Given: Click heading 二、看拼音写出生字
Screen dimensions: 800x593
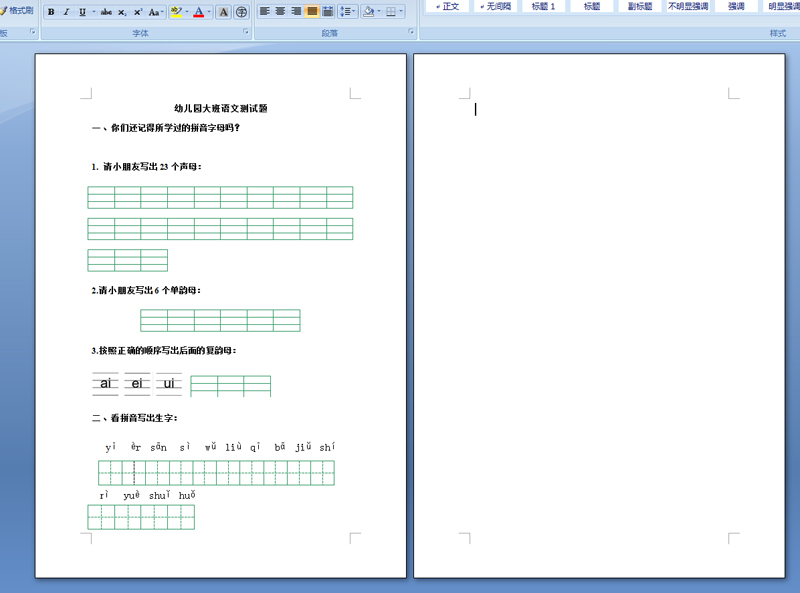Looking at the screenshot, I should click(x=135, y=418).
